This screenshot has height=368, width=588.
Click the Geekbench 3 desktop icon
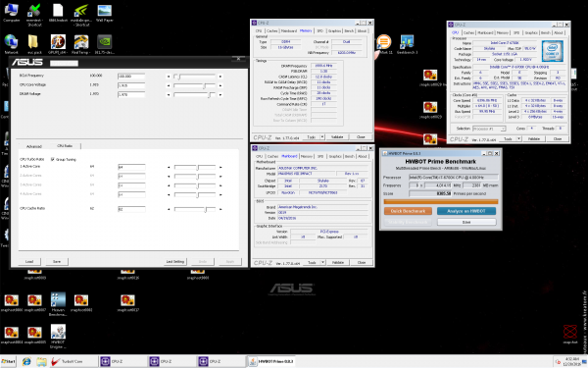tap(407, 44)
